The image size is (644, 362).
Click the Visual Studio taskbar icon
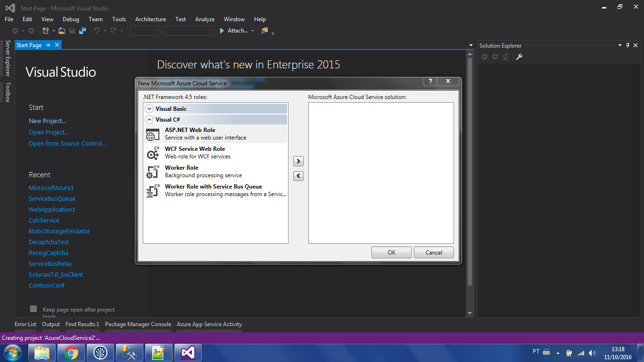[x=188, y=353]
